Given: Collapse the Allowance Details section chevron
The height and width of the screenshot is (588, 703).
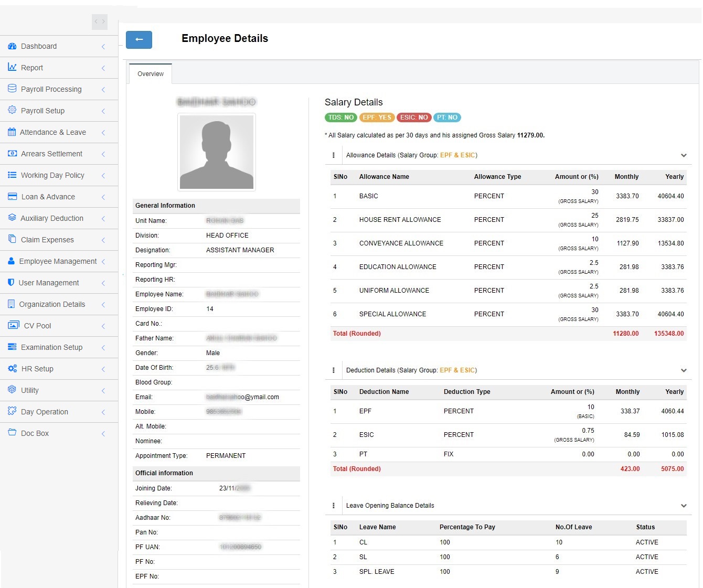Looking at the screenshot, I should pyautogui.click(x=683, y=155).
